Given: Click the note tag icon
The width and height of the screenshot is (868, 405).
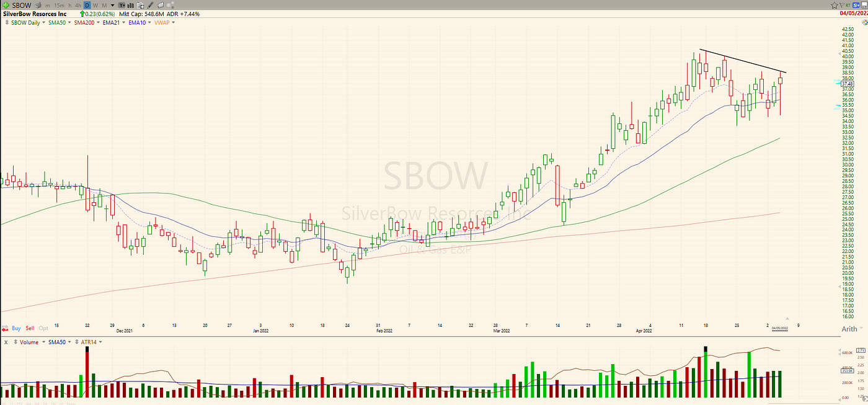Looking at the screenshot, I should pos(160,6).
